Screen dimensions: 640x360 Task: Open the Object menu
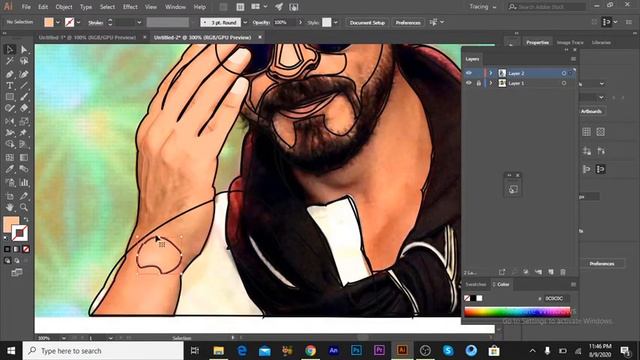point(64,7)
